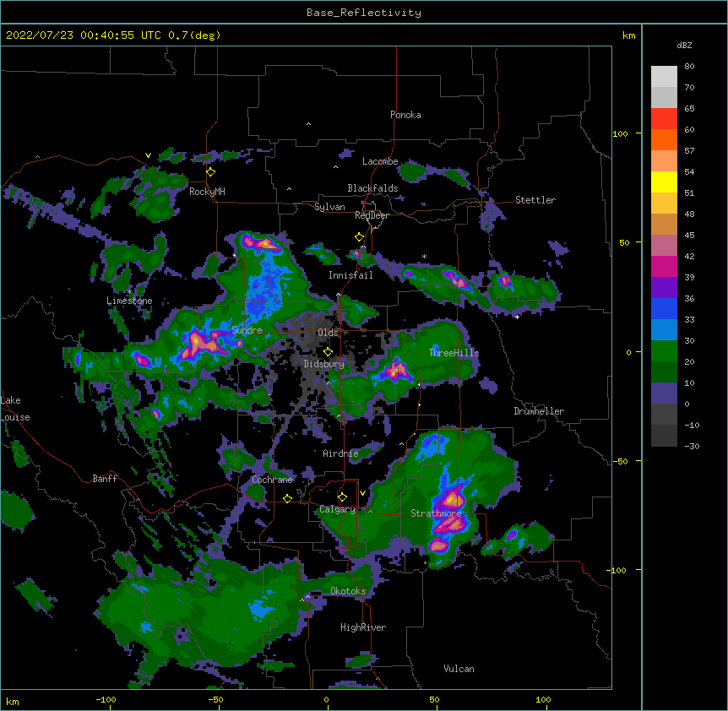Click the 54 value on dBZ legend
Viewport: 728px width, 711px height.
(689, 172)
